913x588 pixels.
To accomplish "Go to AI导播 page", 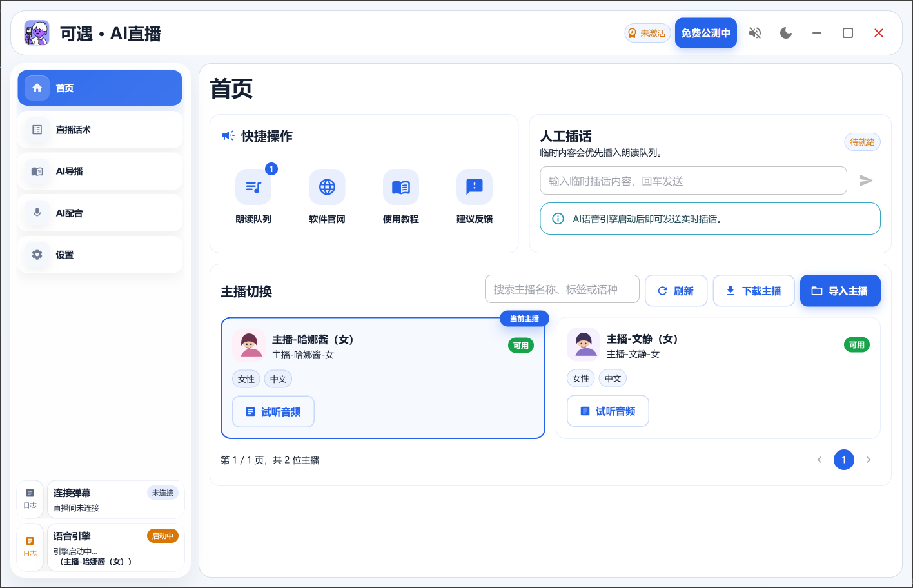I will pos(100,171).
